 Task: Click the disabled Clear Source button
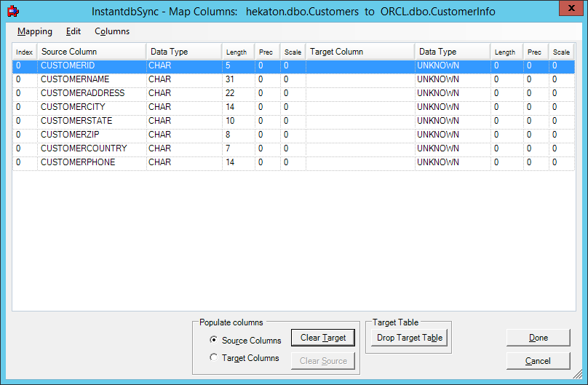point(323,361)
